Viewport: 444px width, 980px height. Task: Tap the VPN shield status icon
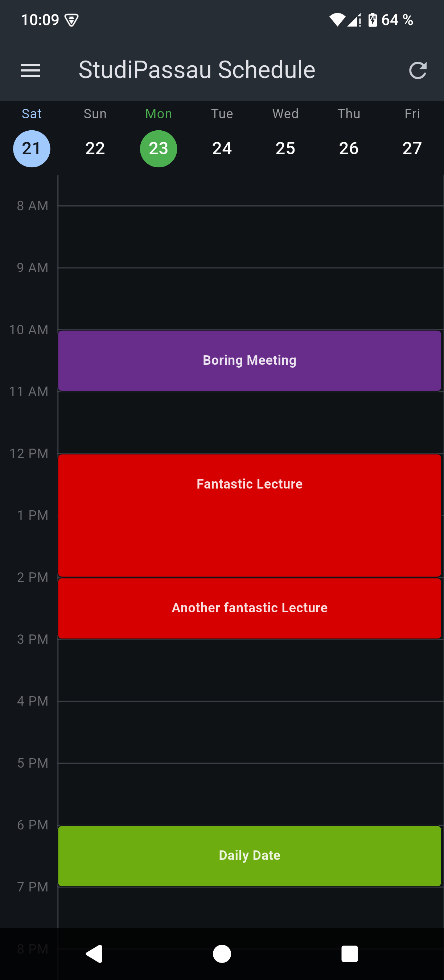pyautogui.click(x=71, y=20)
